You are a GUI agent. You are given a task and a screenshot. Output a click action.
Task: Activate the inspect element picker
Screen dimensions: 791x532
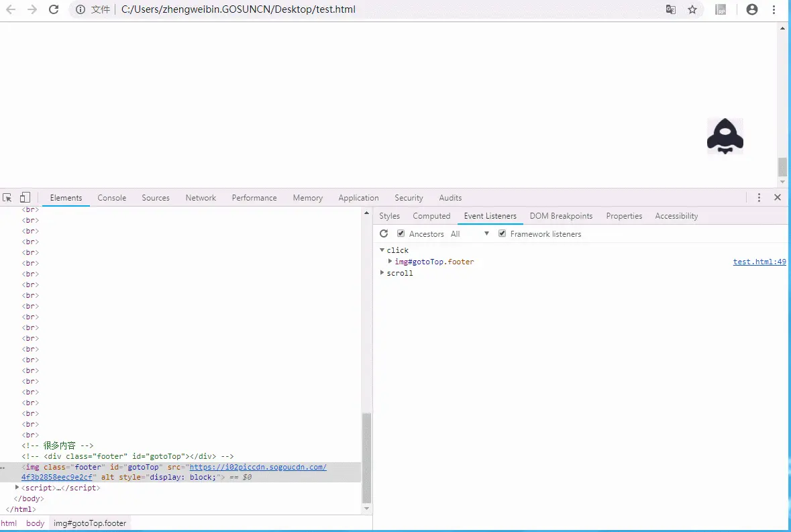(7, 198)
